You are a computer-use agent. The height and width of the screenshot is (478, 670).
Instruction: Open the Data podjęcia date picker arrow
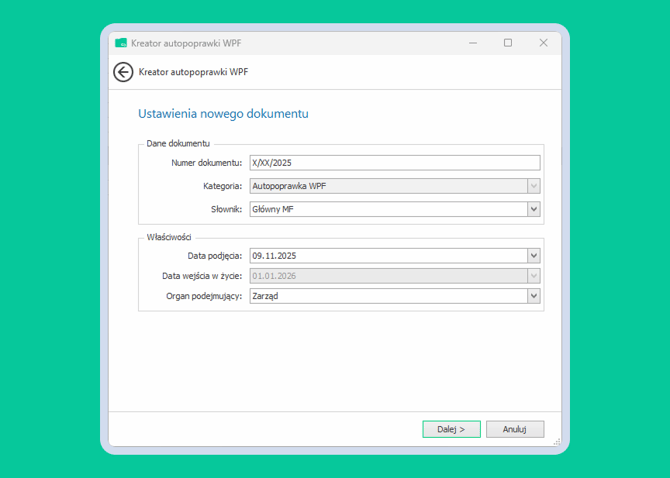[534, 256]
